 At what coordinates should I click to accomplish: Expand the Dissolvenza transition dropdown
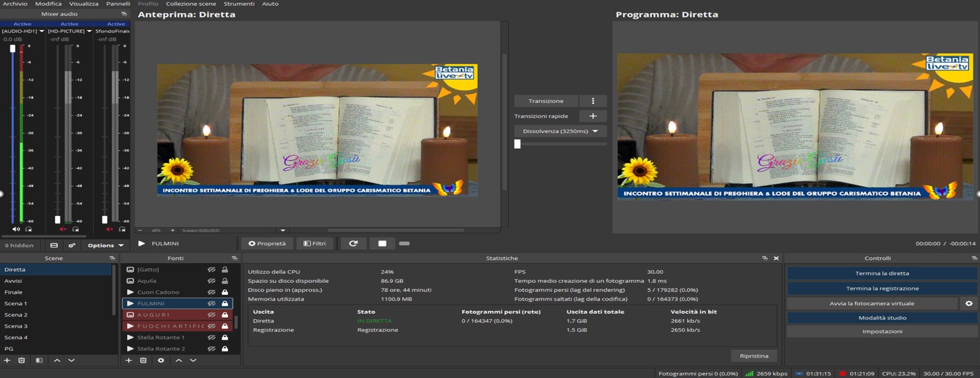click(561, 131)
